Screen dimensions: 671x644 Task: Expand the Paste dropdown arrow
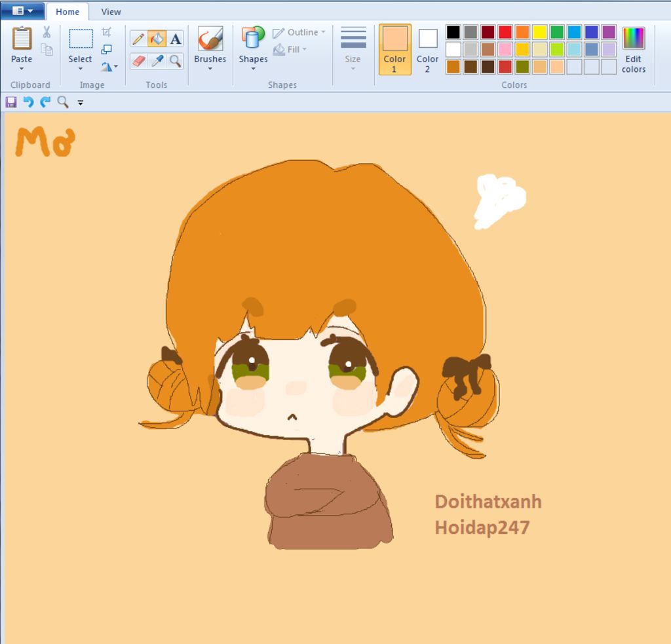pyautogui.click(x=22, y=69)
